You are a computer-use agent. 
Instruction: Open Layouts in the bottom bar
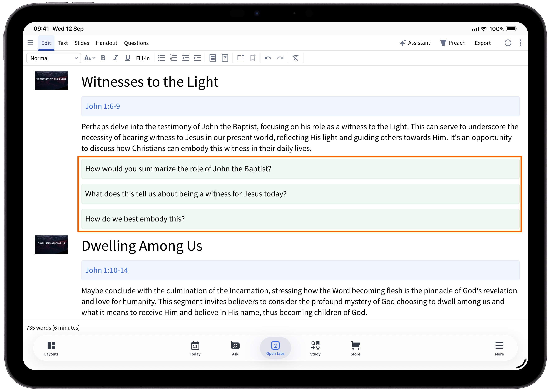pyautogui.click(x=51, y=348)
